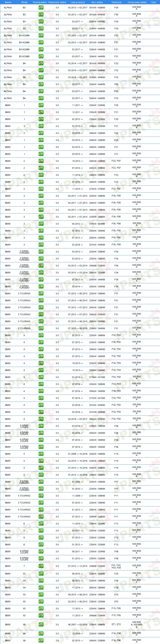Viewport: 160px width, 644px height.
Task: Click the Moc silnika column header
Action: (97, 2)
